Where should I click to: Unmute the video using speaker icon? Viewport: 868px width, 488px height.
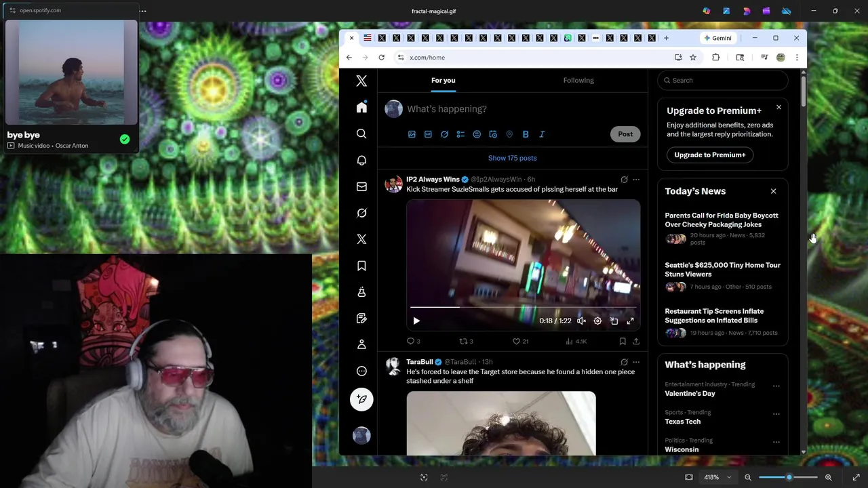(581, 321)
